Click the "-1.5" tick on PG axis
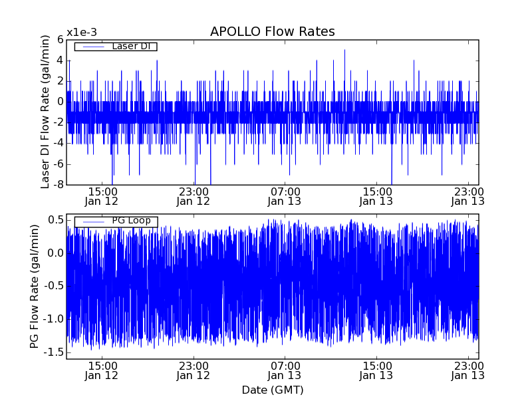This screenshot has width=532, height=399. point(54,352)
